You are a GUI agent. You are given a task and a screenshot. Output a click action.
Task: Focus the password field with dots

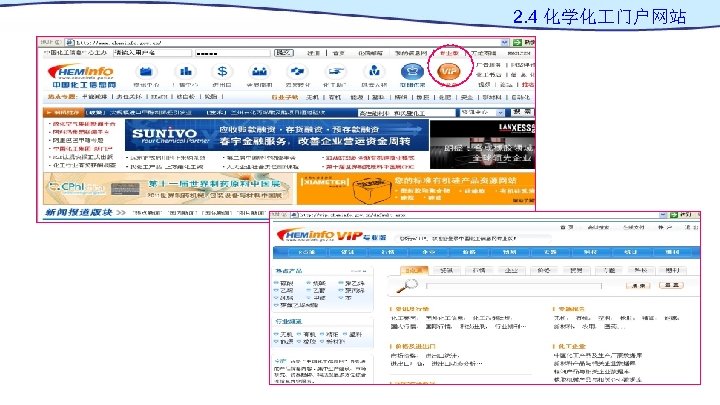click(x=232, y=53)
